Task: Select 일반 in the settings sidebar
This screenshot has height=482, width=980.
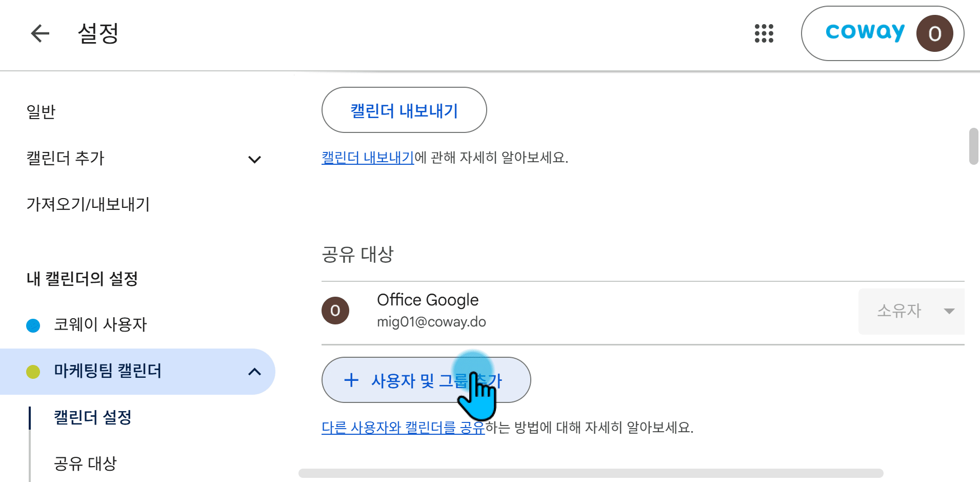Action: pos(41,112)
